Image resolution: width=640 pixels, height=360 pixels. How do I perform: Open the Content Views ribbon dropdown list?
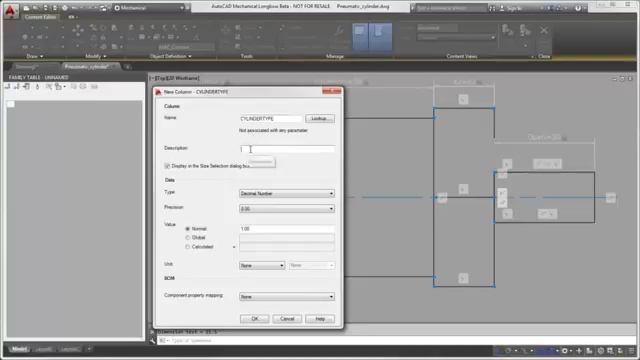point(456,38)
